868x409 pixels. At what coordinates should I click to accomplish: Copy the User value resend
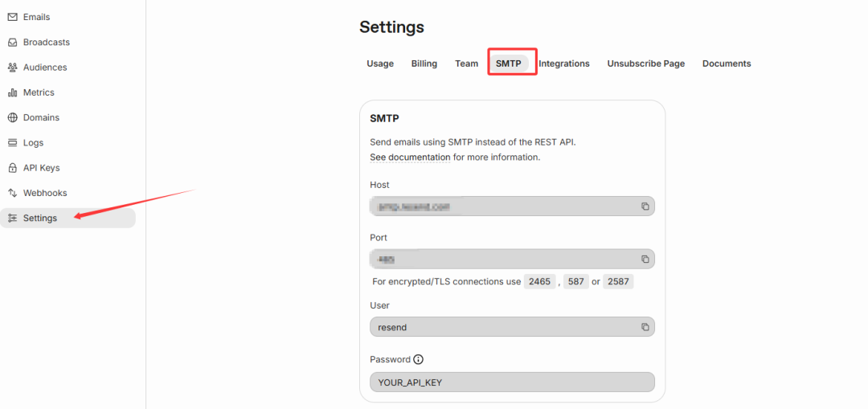click(x=645, y=327)
